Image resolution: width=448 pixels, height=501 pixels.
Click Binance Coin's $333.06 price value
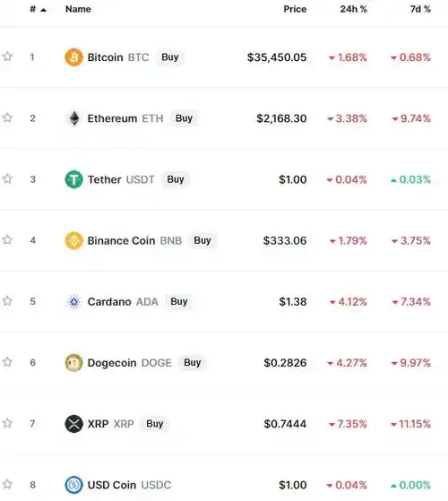(x=285, y=240)
